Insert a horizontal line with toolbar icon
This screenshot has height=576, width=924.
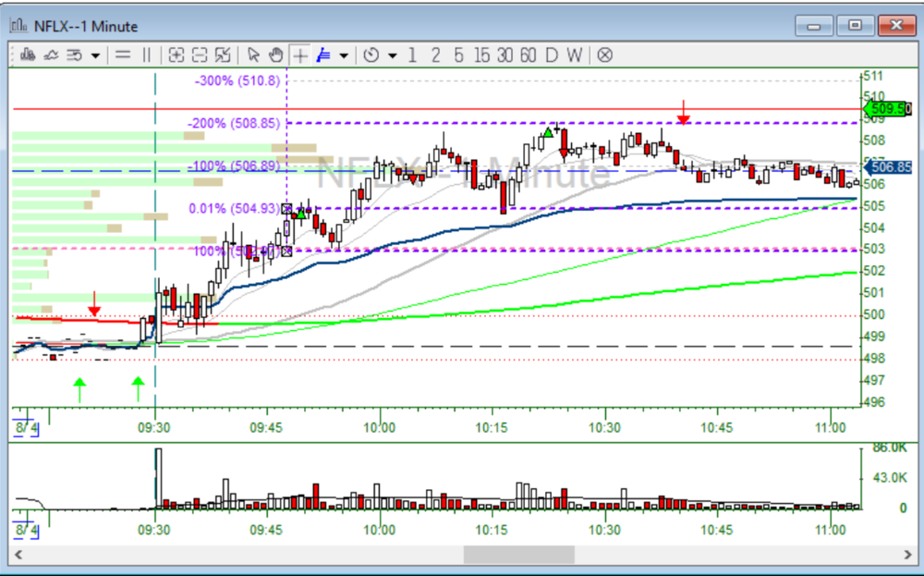point(123,55)
